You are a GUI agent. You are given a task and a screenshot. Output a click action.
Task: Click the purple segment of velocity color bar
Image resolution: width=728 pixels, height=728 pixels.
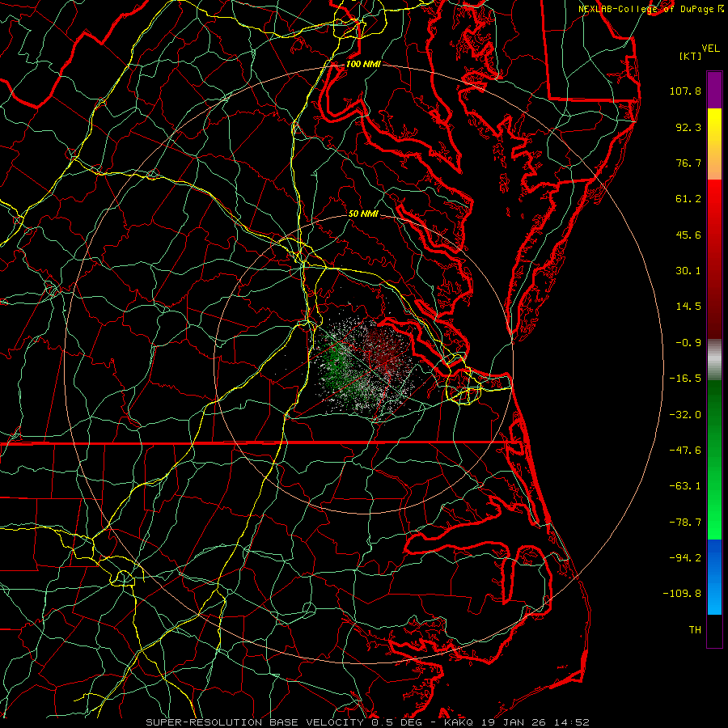tap(714, 90)
